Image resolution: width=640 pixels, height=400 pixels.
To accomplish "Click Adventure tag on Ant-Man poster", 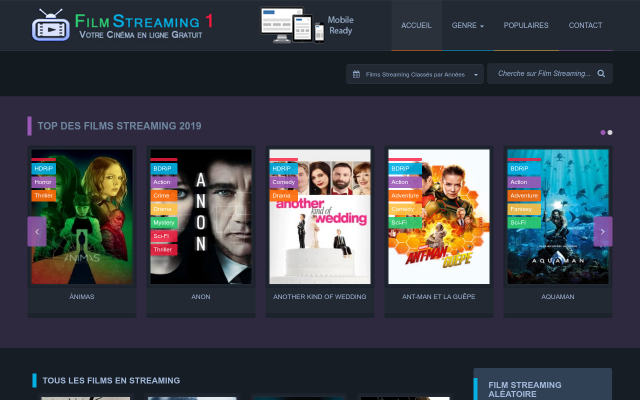I will [405, 196].
